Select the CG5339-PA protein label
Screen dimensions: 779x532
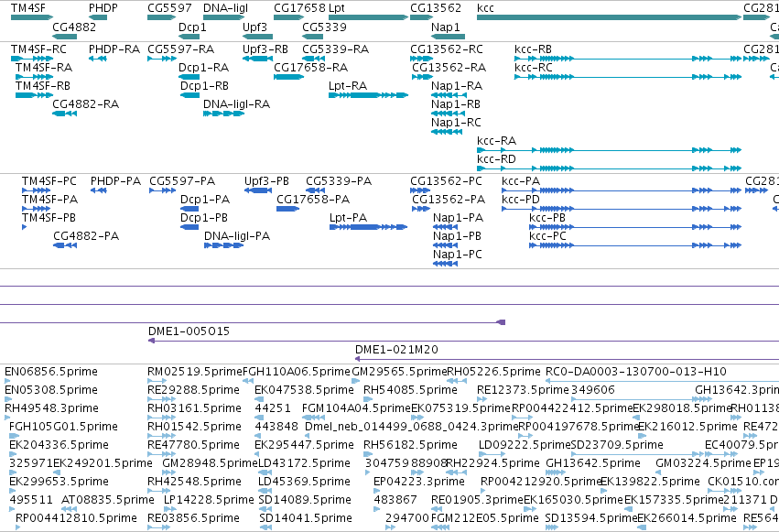[x=339, y=181]
